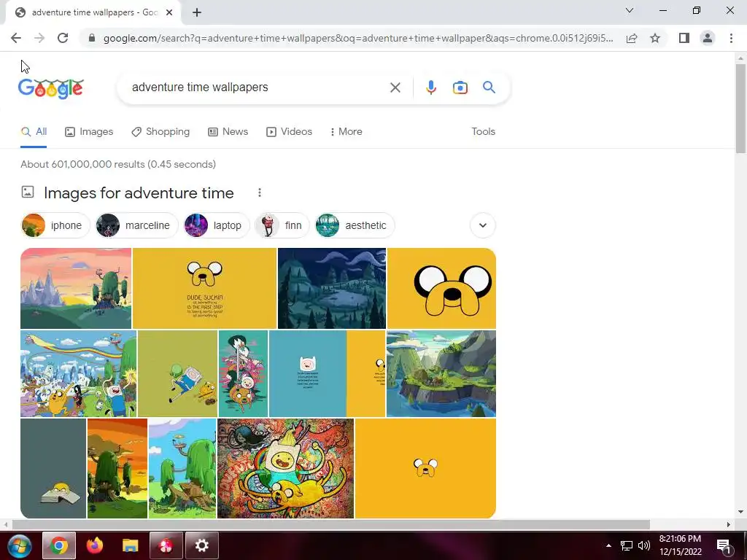The height and width of the screenshot is (560, 747).
Task: Filter images by laptop chip
Action: pos(216,225)
